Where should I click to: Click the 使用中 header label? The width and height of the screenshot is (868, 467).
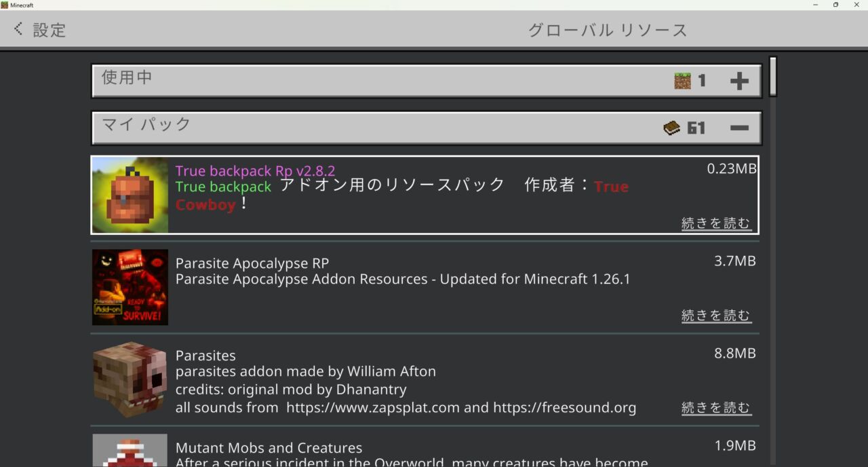(127, 77)
